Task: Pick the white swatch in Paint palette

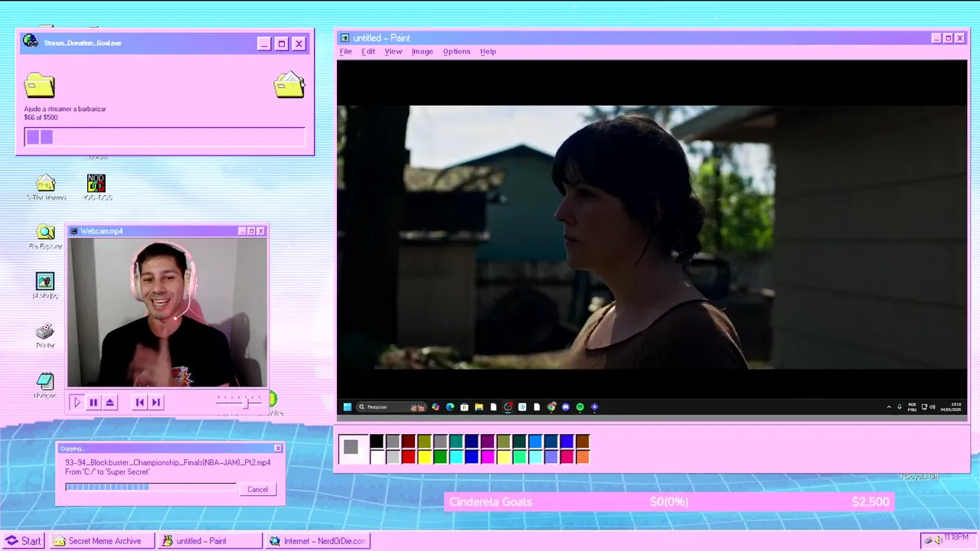Action: [377, 458]
